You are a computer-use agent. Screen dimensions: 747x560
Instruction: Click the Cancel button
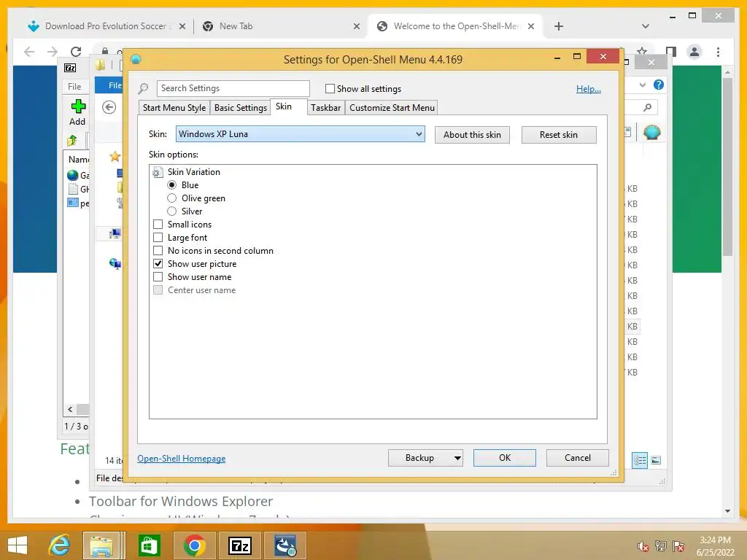pos(578,458)
